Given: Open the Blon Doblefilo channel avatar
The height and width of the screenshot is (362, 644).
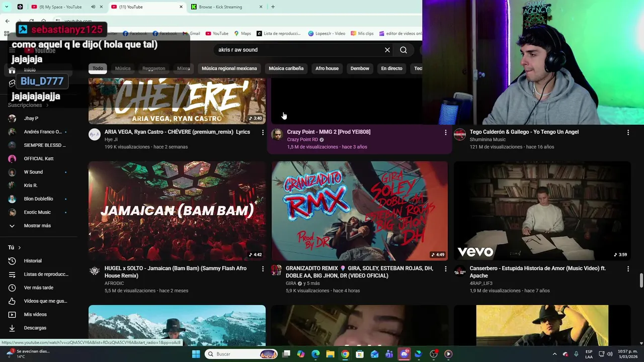Looking at the screenshot, I should [x=12, y=199].
